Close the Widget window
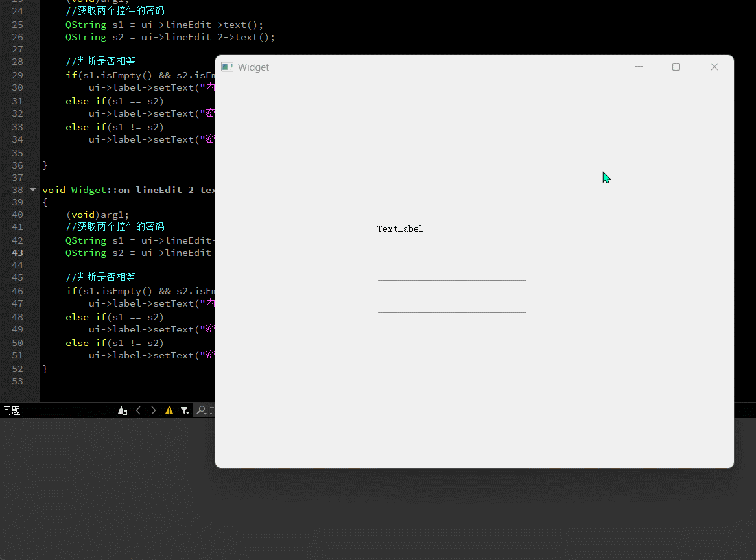 coord(714,67)
